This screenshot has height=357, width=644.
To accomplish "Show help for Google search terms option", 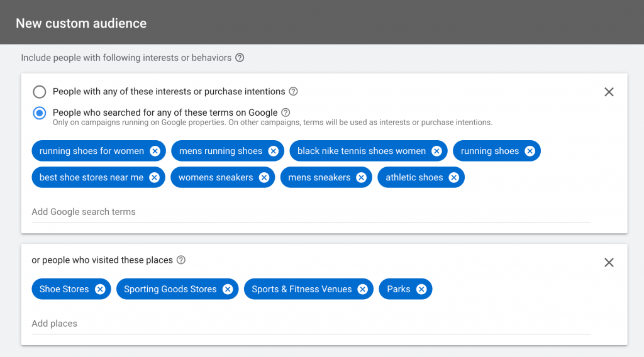I will coord(286,113).
